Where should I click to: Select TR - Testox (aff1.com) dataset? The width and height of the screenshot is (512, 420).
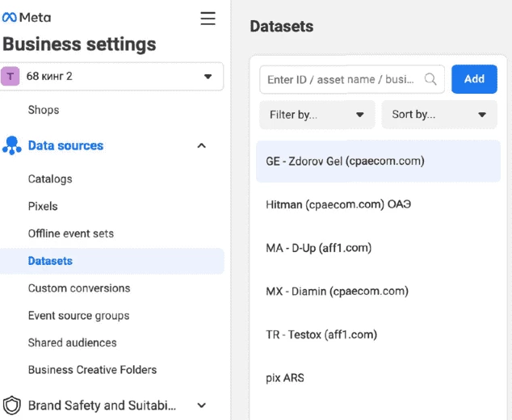coord(378,334)
